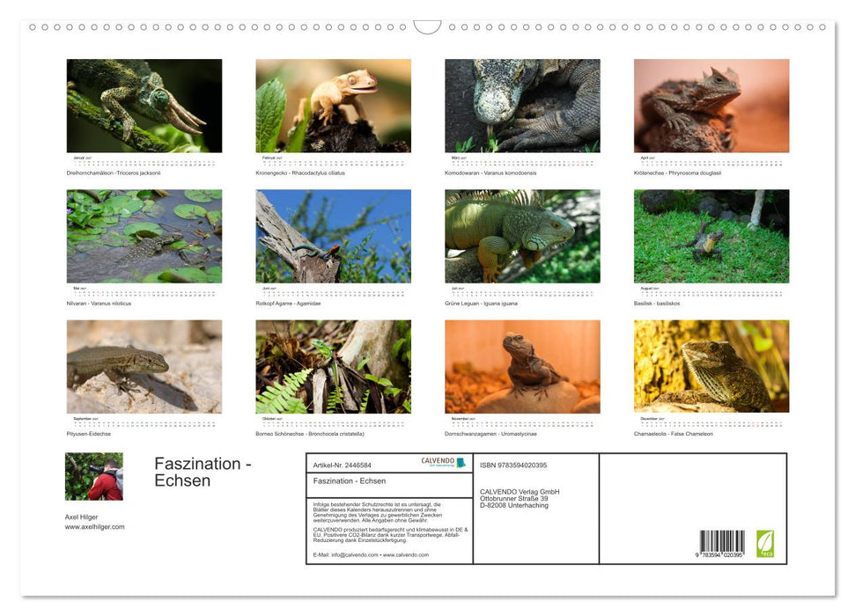Screen dimensions: 855x616
Task: Select the Rotkopf Agame June photo
Action: (333, 236)
